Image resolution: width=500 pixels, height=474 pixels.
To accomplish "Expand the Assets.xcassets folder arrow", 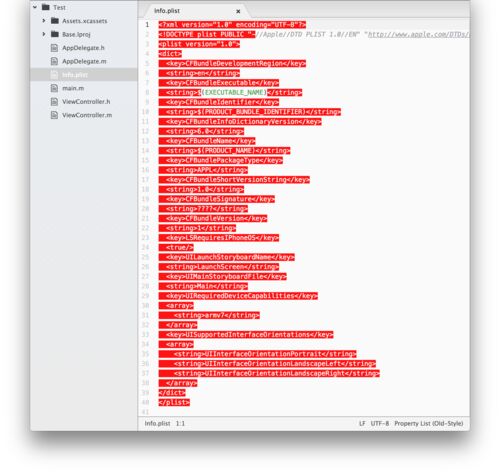I will (x=44, y=21).
